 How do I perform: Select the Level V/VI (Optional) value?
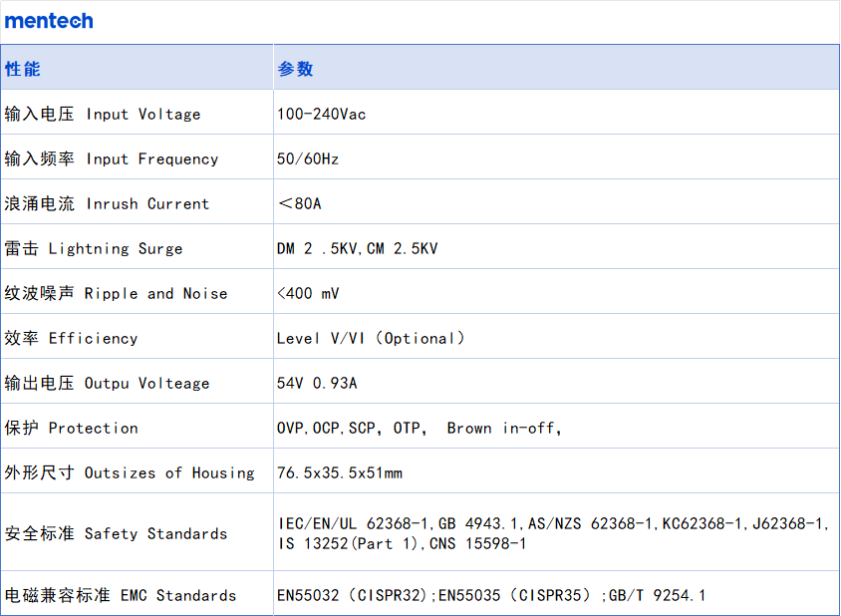371,339
